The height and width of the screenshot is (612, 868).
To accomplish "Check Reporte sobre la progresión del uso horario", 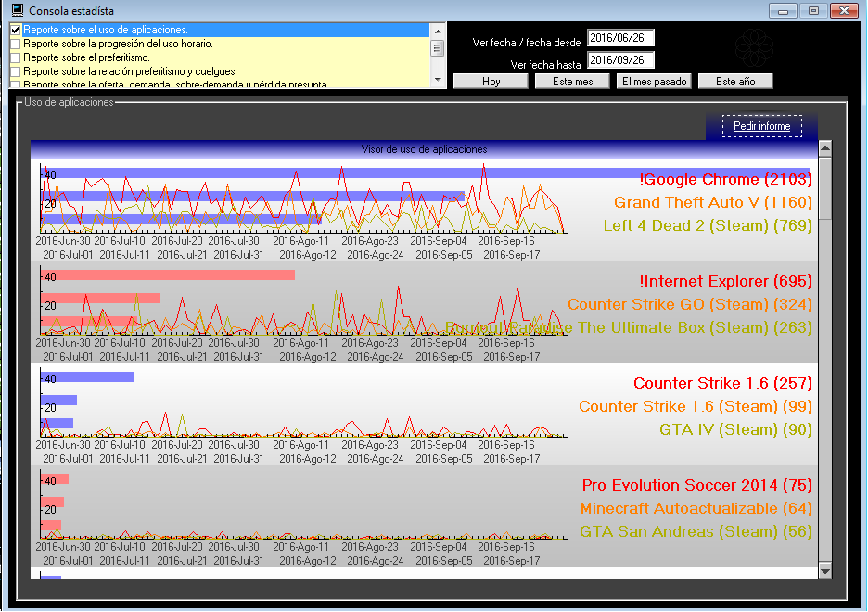I will pos(16,44).
